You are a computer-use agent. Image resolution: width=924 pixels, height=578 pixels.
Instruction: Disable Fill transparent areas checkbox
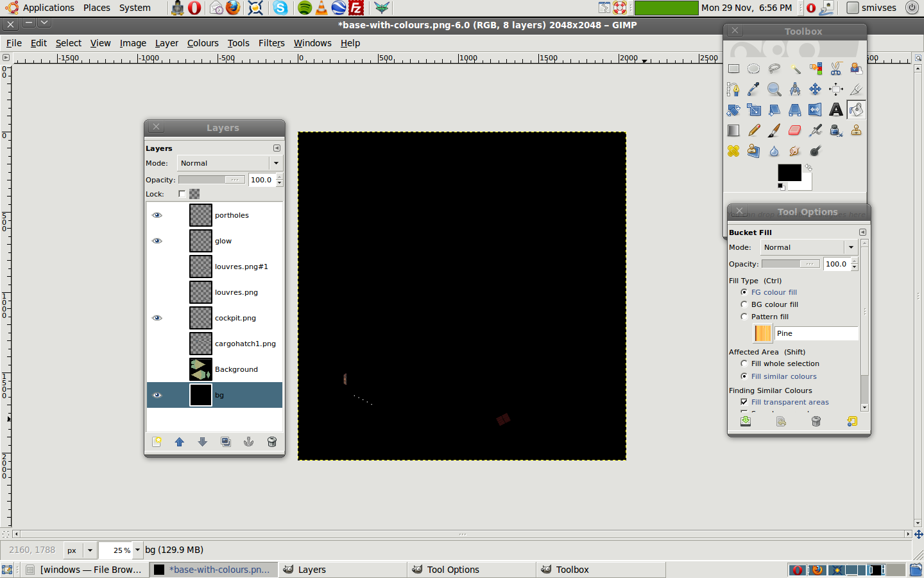(744, 402)
